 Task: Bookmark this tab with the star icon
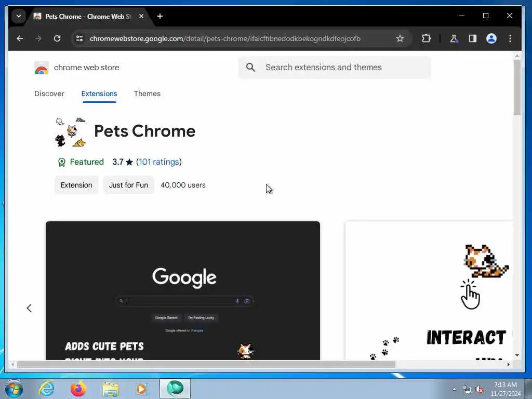pos(400,38)
